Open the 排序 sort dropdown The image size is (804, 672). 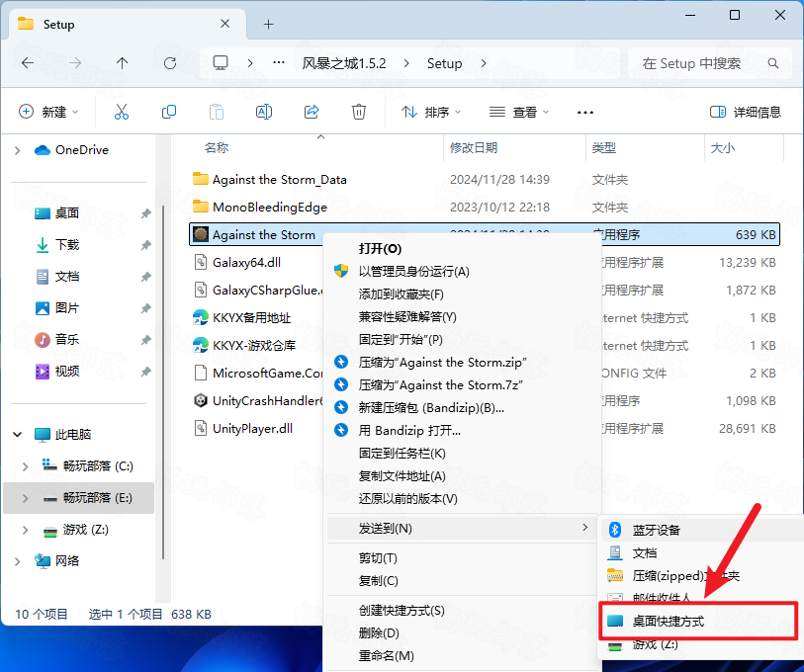click(x=431, y=112)
